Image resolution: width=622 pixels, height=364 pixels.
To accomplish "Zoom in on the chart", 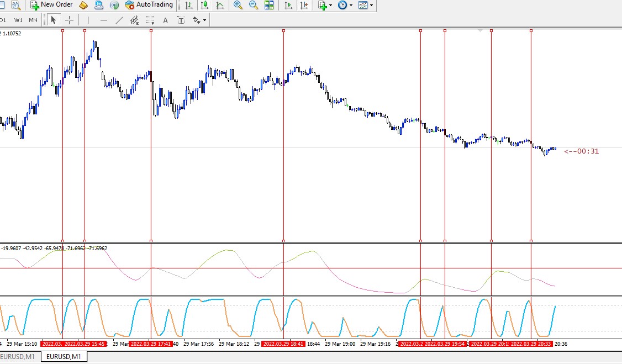I will point(238,5).
